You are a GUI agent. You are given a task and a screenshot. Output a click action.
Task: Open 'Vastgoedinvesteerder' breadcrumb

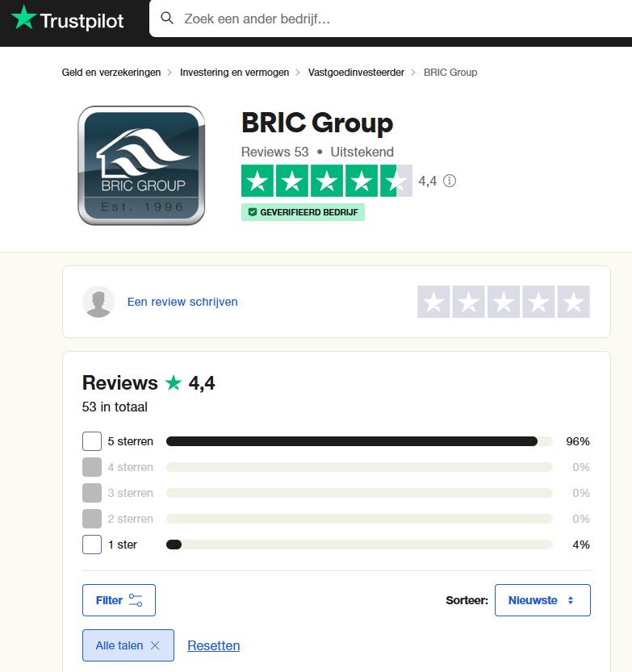[x=356, y=73]
